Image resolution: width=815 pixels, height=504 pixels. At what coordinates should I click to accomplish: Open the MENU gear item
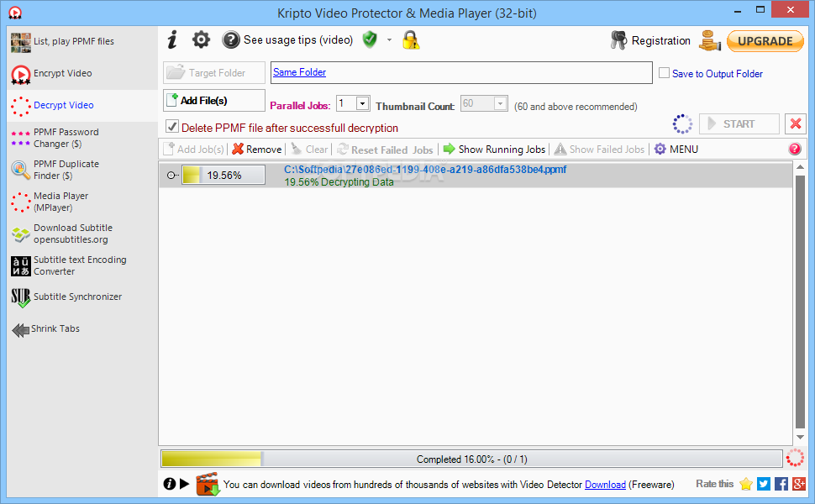(x=676, y=150)
